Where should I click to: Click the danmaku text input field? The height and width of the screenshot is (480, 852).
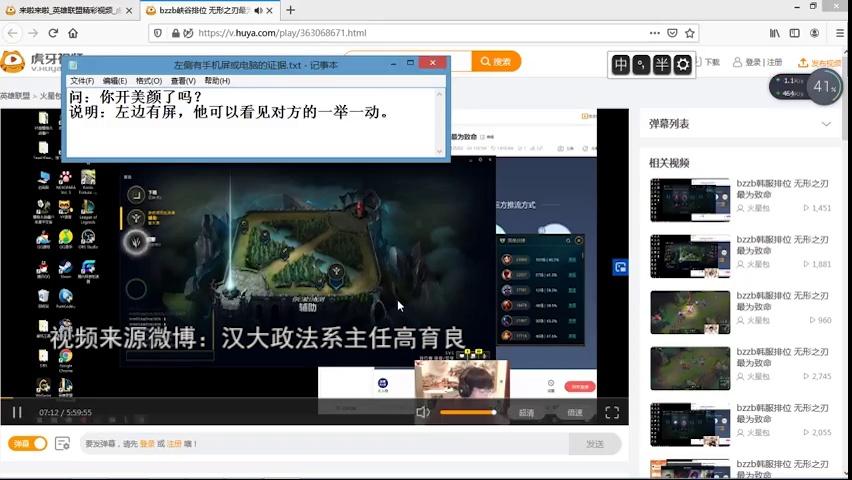pyautogui.click(x=320, y=443)
